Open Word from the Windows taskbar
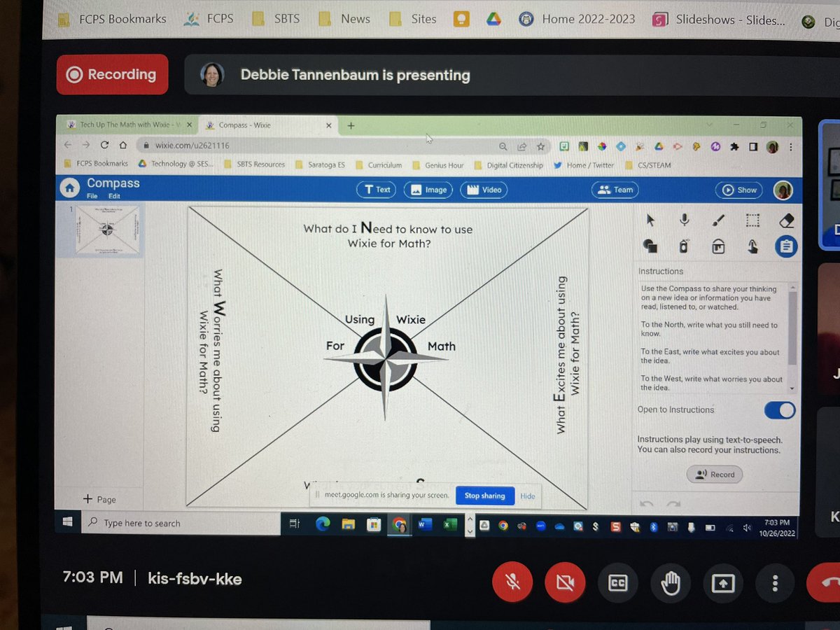Image resolution: width=840 pixels, height=630 pixels. coord(425,524)
